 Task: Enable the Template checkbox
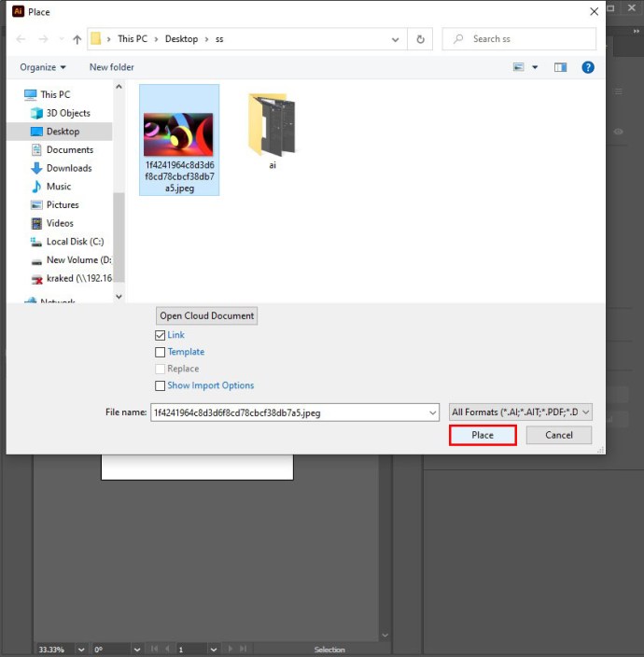[x=161, y=352]
